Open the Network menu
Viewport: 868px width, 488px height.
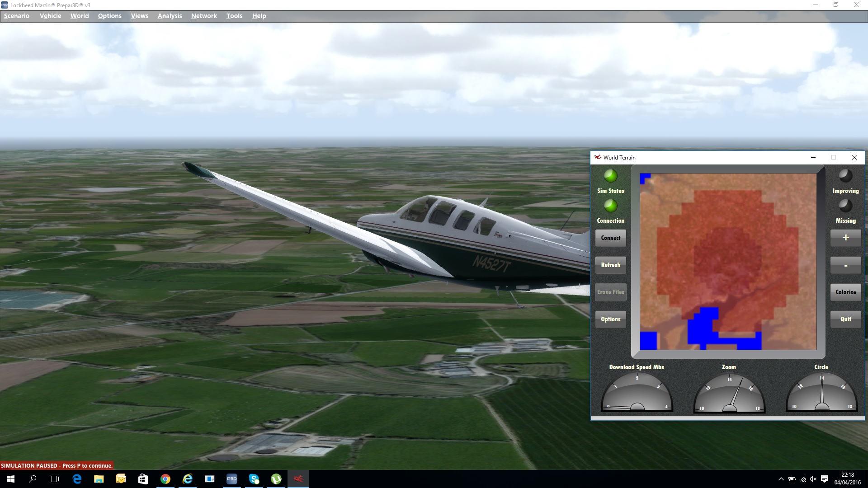(204, 16)
